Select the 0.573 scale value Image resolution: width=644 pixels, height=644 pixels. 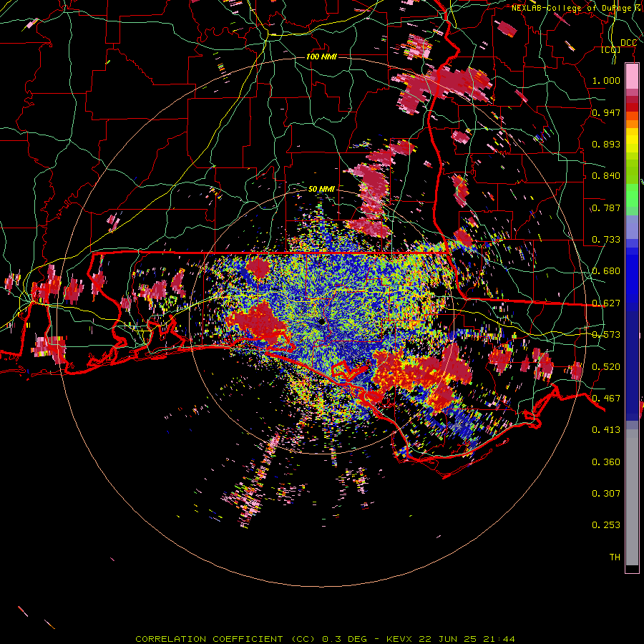point(606,335)
